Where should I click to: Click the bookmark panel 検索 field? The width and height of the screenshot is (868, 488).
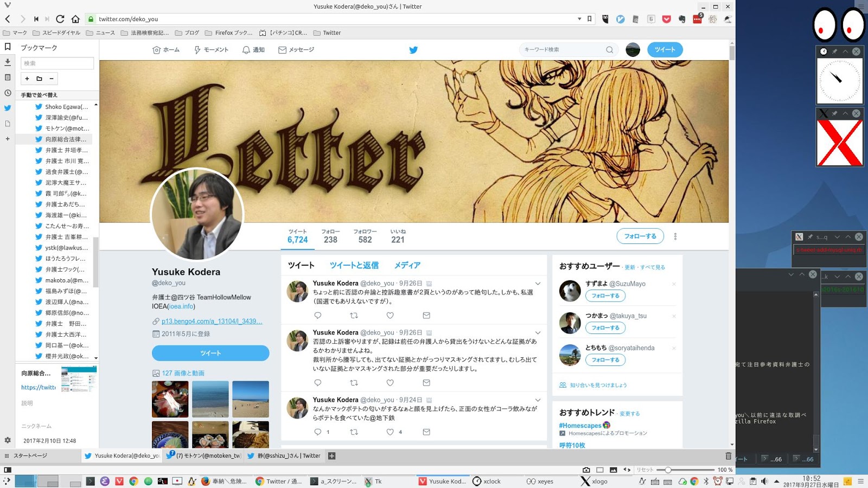(x=57, y=63)
